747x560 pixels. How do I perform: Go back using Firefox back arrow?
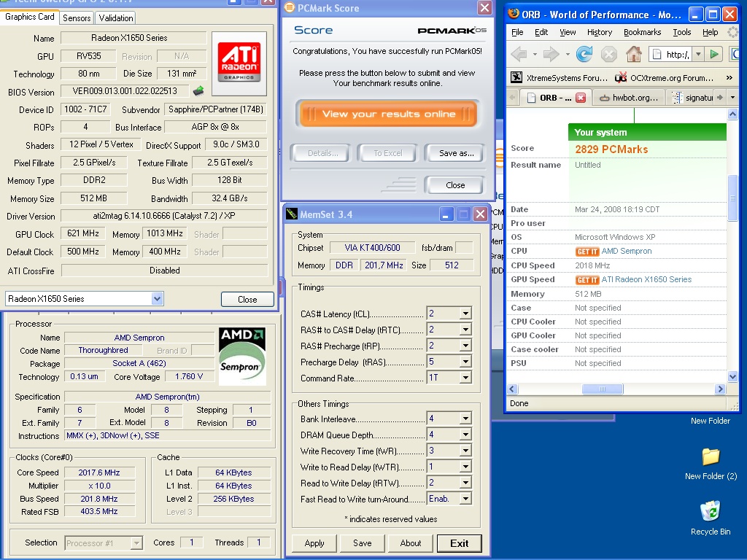click(x=519, y=54)
